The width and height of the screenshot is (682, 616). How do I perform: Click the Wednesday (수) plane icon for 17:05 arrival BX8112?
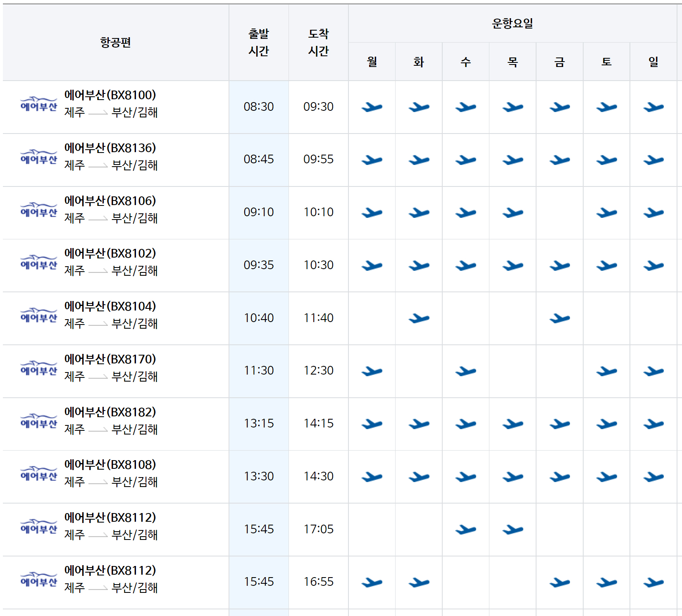tap(466, 529)
